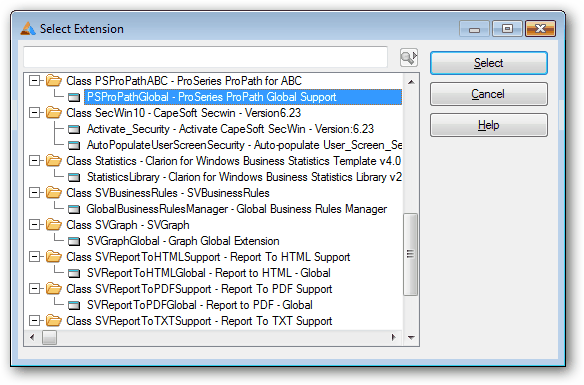Click 'Class PSProPathABC - ProSeries ProPath for ABC' text
This screenshot has height=385, width=584.
tap(184, 81)
